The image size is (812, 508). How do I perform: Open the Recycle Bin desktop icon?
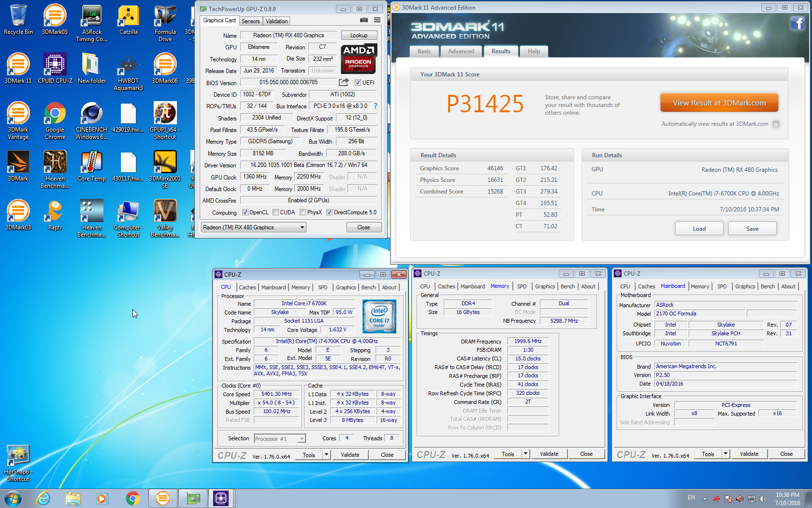[x=18, y=19]
